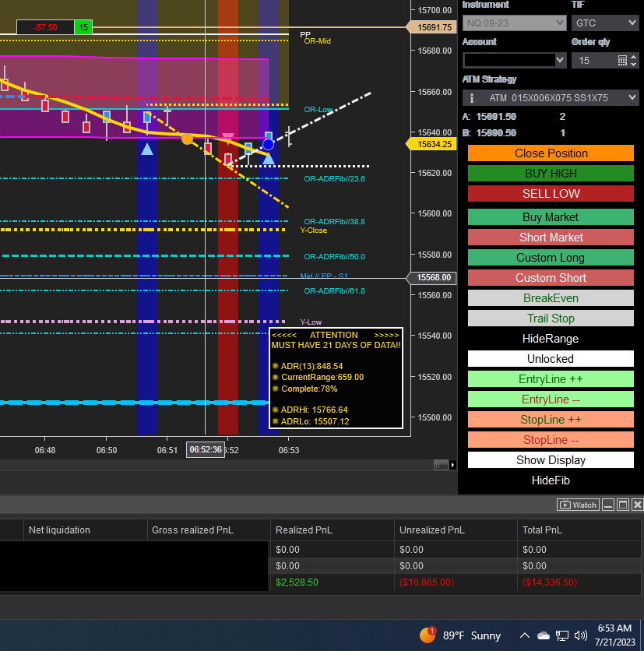Image resolution: width=644 pixels, height=651 pixels.
Task: Click the Realized PnL column header
Action: click(332, 530)
